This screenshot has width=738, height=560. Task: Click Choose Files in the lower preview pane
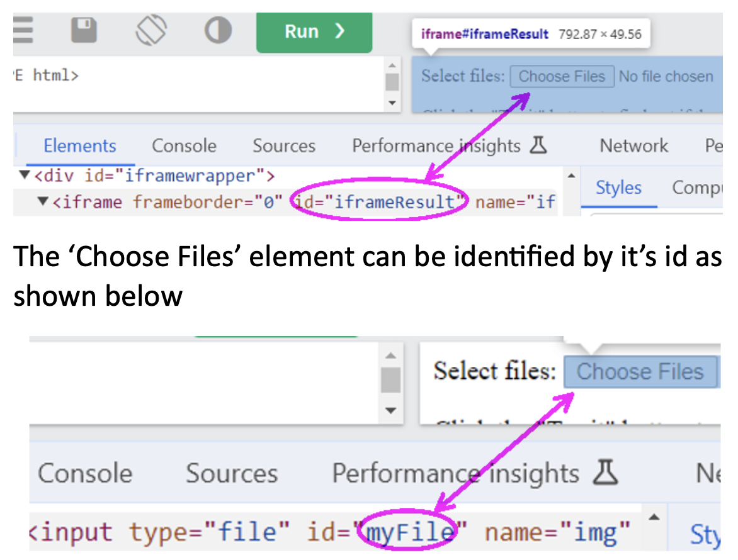pyautogui.click(x=640, y=372)
